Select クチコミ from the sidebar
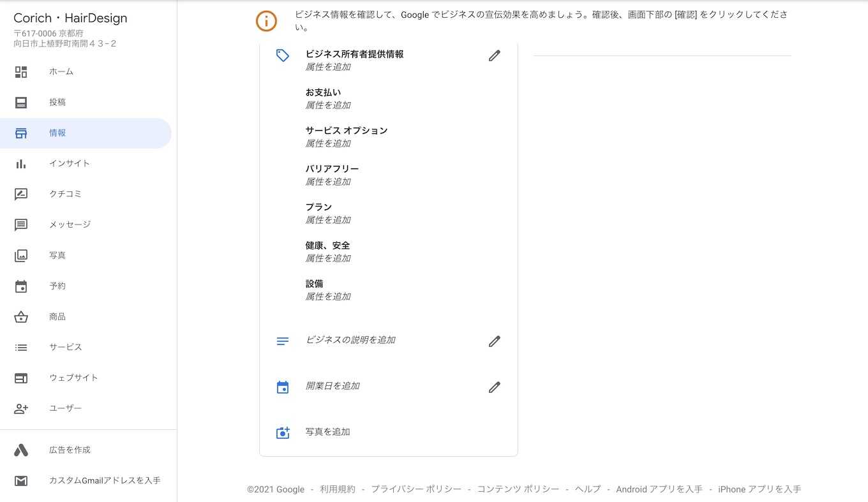This screenshot has width=868, height=502. point(65,194)
